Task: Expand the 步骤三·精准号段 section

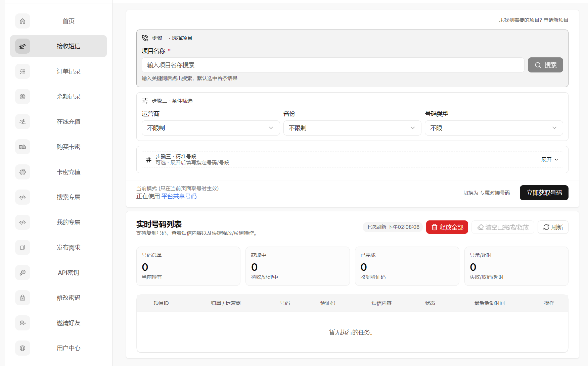Action: (549, 159)
